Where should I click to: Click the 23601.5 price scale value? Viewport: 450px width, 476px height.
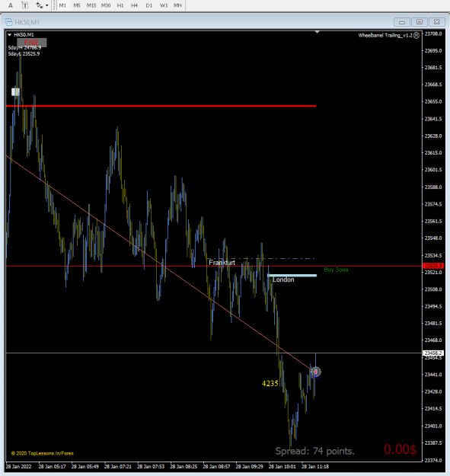[433, 170]
